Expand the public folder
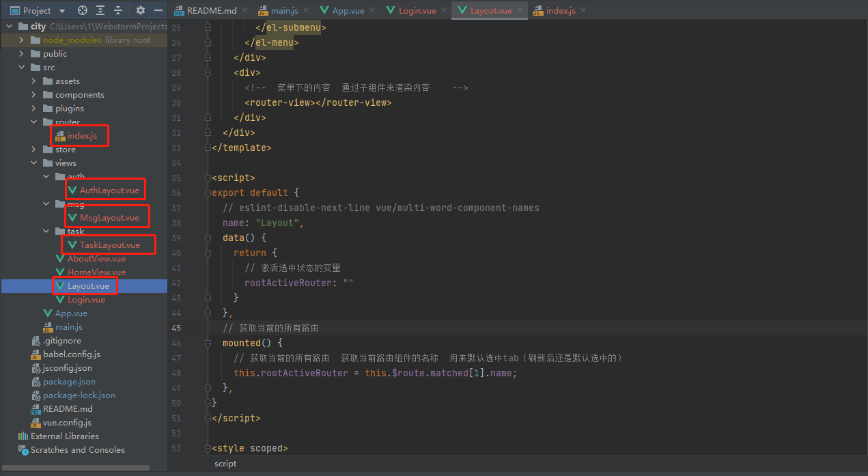The width and height of the screenshot is (868, 476). [22, 54]
